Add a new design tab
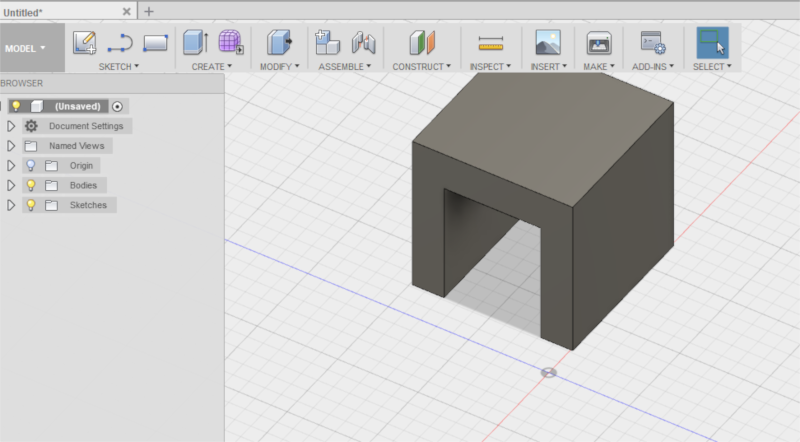This screenshot has height=442, width=800. pyautogui.click(x=149, y=11)
